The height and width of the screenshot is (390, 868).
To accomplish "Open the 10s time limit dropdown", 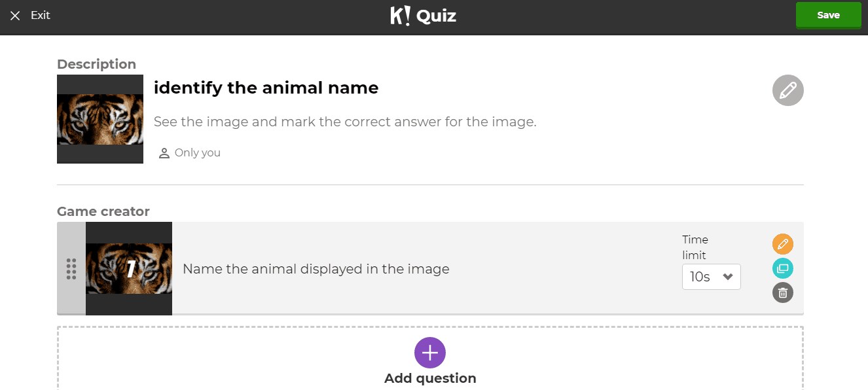I will pos(711,277).
